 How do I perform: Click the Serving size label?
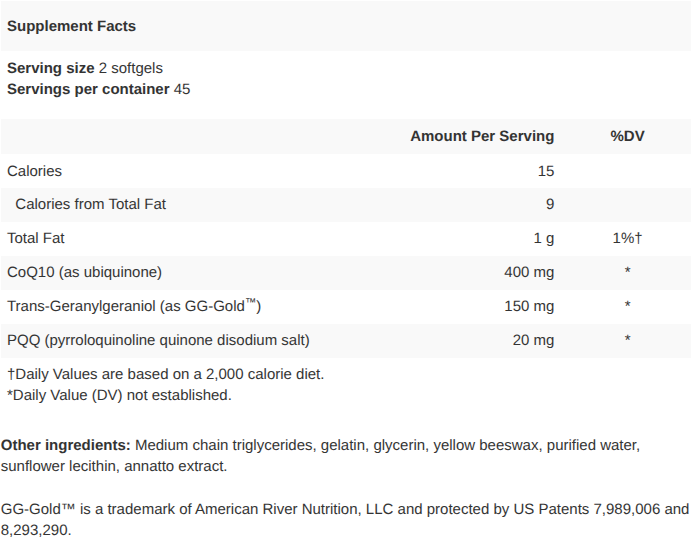pyautogui.click(x=50, y=68)
